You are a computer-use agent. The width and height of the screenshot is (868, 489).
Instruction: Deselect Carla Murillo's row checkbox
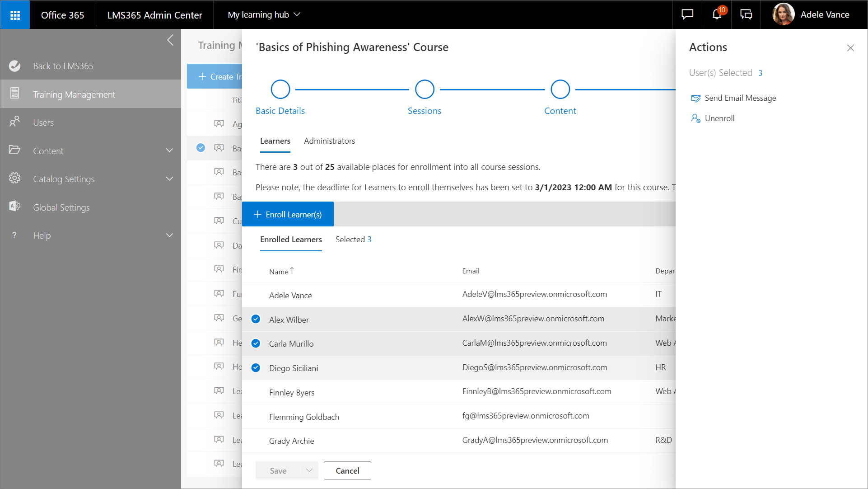point(256,343)
